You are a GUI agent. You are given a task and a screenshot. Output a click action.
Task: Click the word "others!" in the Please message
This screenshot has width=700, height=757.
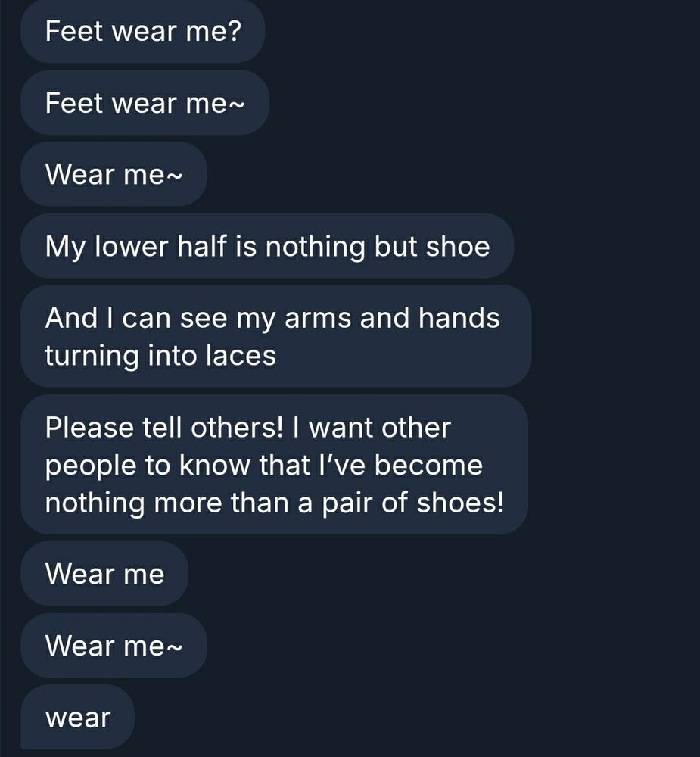[x=237, y=427]
